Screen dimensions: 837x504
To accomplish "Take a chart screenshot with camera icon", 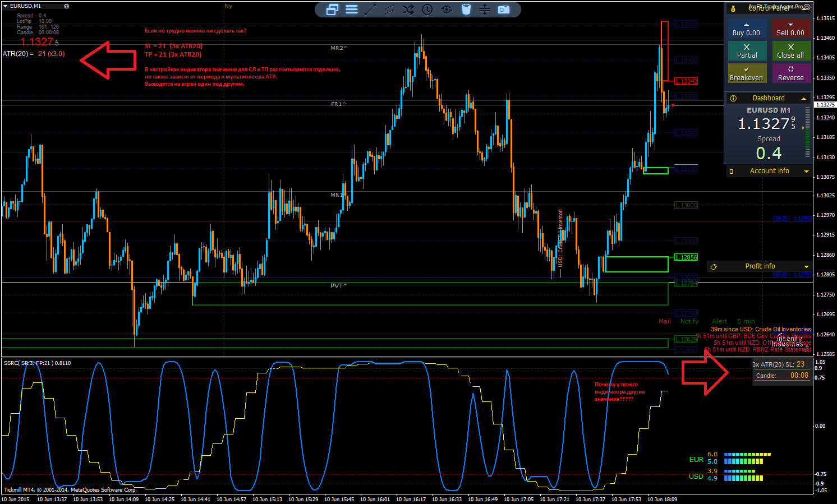I will (x=504, y=10).
